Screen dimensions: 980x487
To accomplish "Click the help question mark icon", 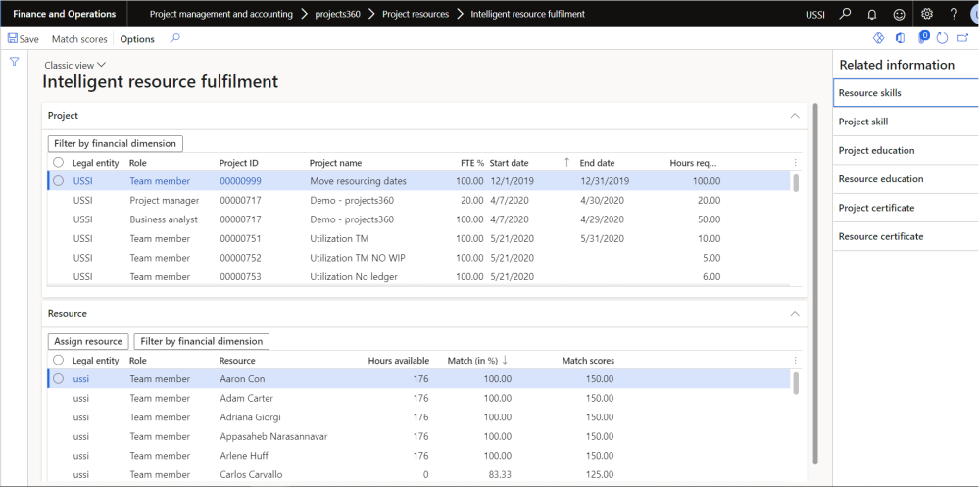I will (x=954, y=14).
